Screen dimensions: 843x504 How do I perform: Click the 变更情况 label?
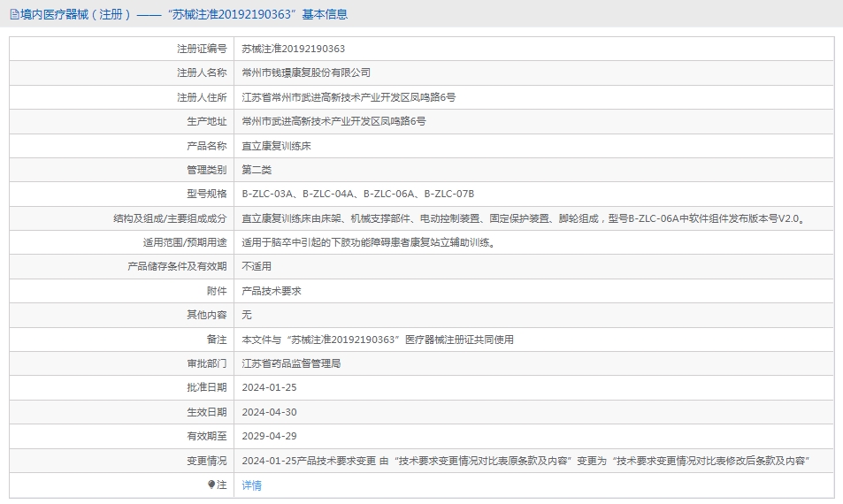(207, 461)
